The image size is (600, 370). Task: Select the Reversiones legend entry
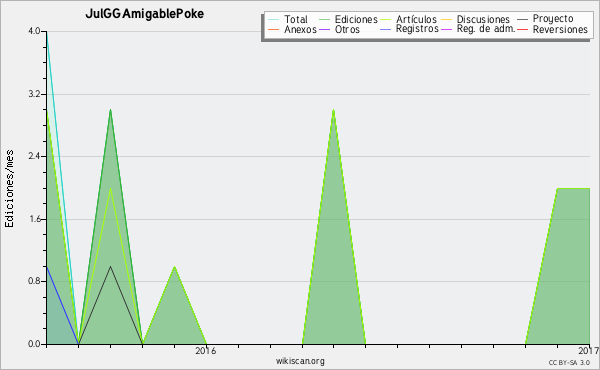[x=560, y=29]
